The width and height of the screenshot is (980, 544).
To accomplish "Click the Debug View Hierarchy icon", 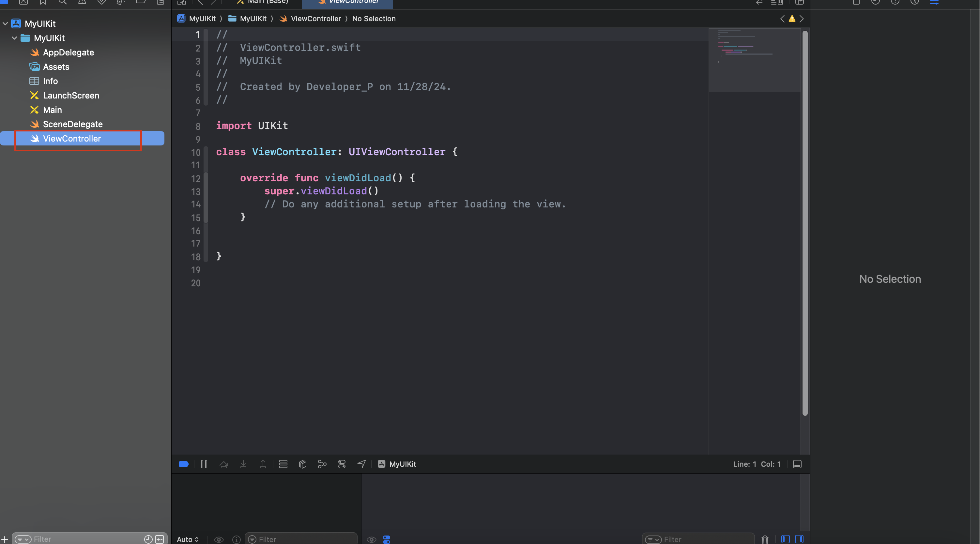I will pos(303,464).
